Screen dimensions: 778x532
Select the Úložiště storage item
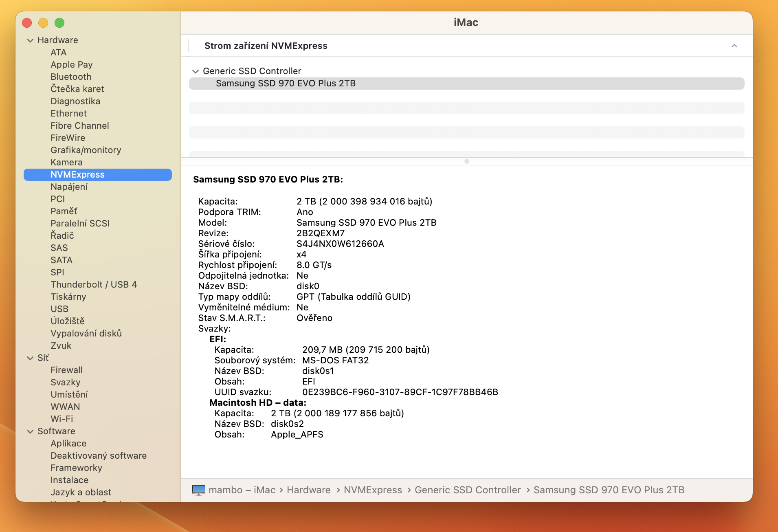pos(67,321)
